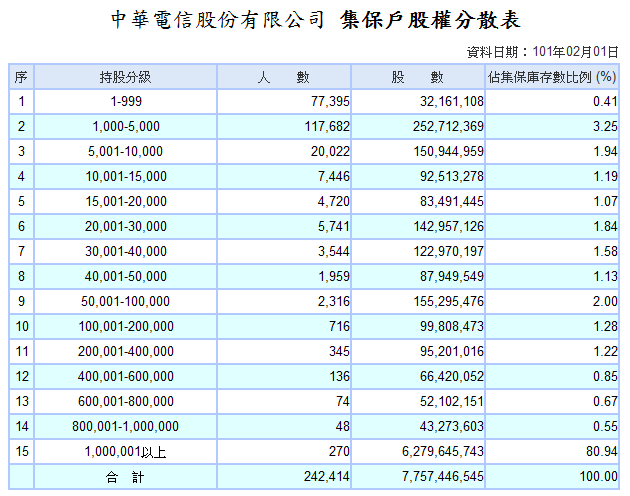
Task: Select shares value 142,957,126
Action: coord(449,226)
